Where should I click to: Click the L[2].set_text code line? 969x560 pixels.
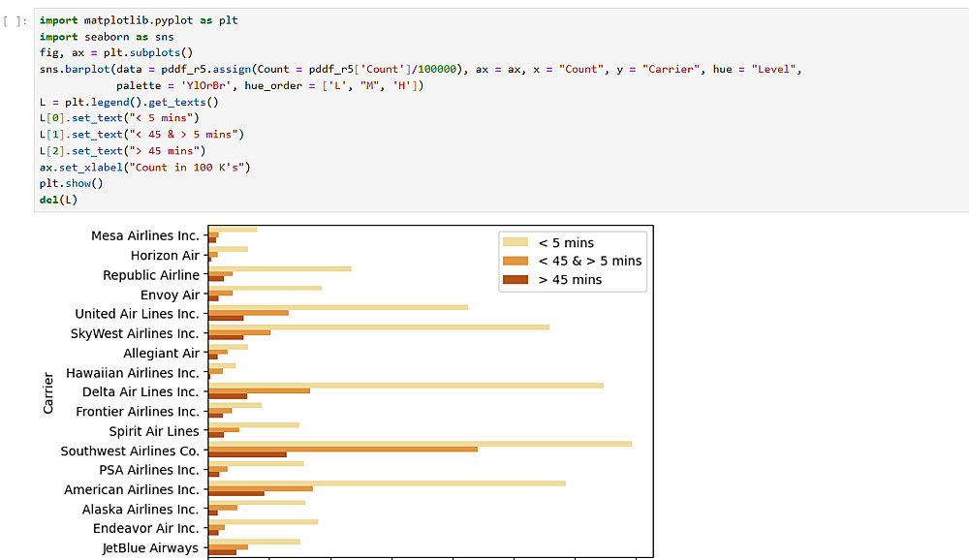point(122,151)
